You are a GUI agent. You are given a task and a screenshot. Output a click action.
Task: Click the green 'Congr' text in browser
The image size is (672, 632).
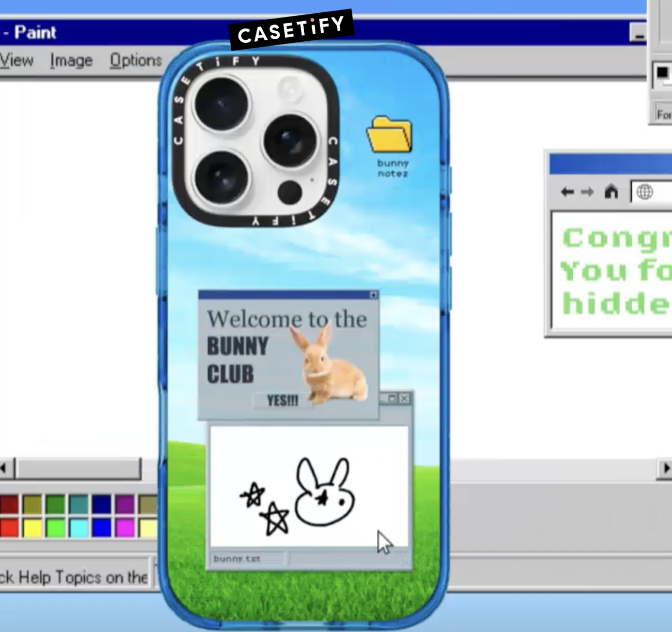(617, 238)
